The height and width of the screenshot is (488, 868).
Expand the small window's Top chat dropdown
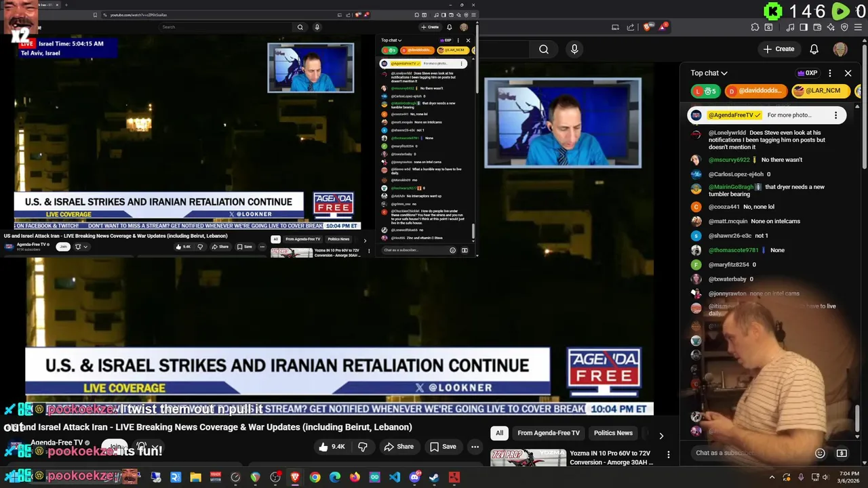point(391,41)
